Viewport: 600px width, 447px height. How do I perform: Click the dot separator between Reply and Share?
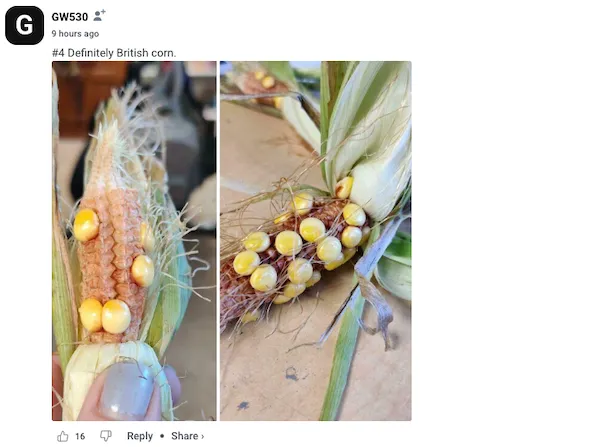click(162, 436)
